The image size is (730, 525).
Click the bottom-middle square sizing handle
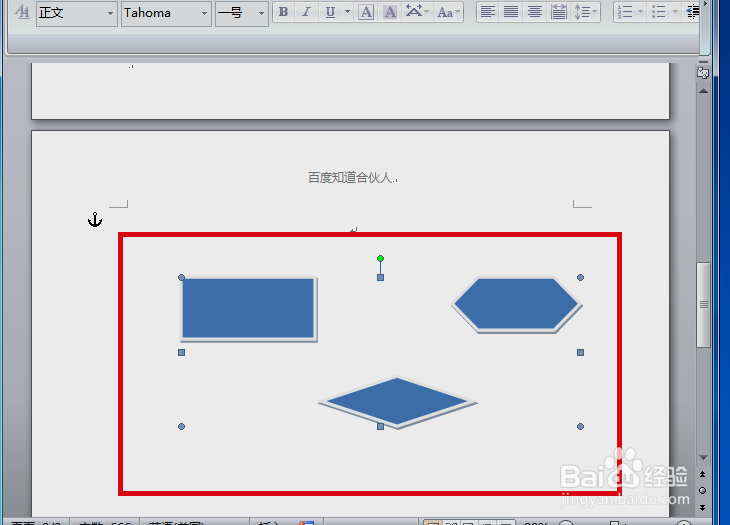click(x=380, y=426)
